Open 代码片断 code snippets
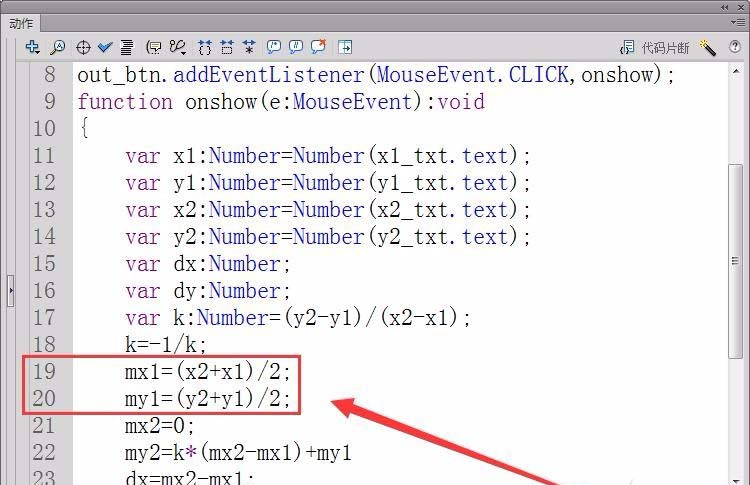Viewport: 750px width, 485px height. click(x=655, y=47)
